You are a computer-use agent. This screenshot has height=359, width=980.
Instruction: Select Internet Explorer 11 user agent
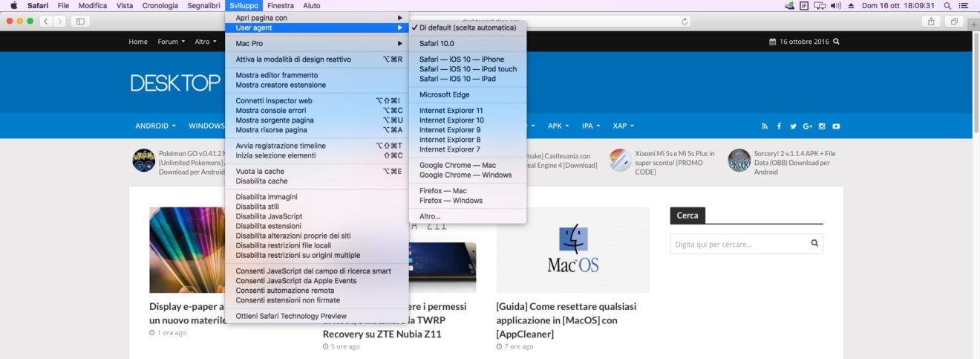point(468,111)
